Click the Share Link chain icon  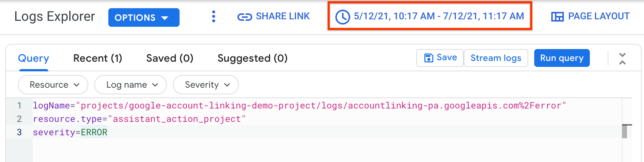[x=244, y=17]
